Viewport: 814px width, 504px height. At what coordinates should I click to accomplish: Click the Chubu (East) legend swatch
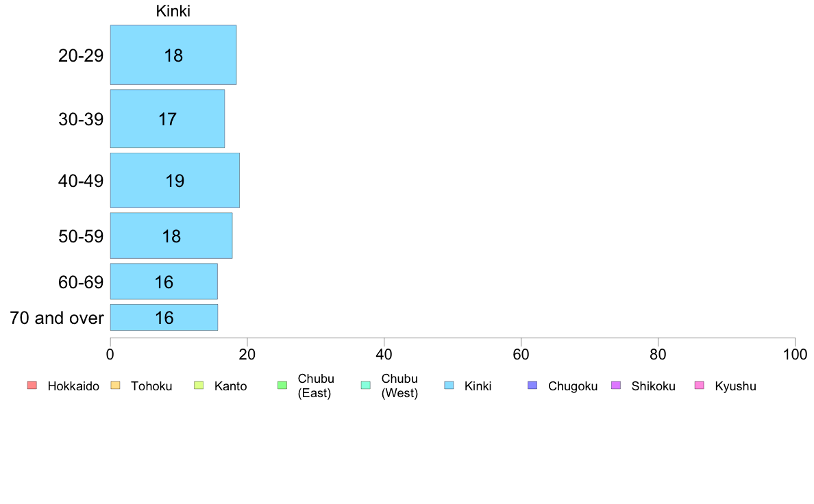(x=282, y=386)
